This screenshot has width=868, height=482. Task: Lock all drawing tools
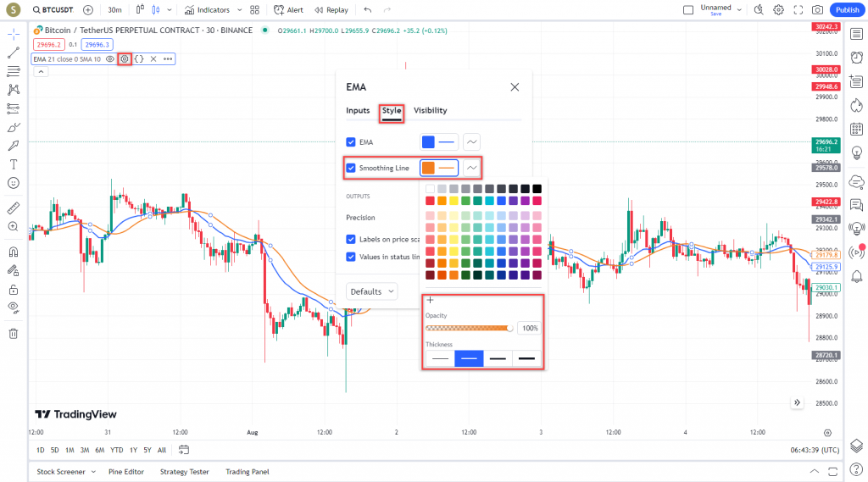point(14,290)
